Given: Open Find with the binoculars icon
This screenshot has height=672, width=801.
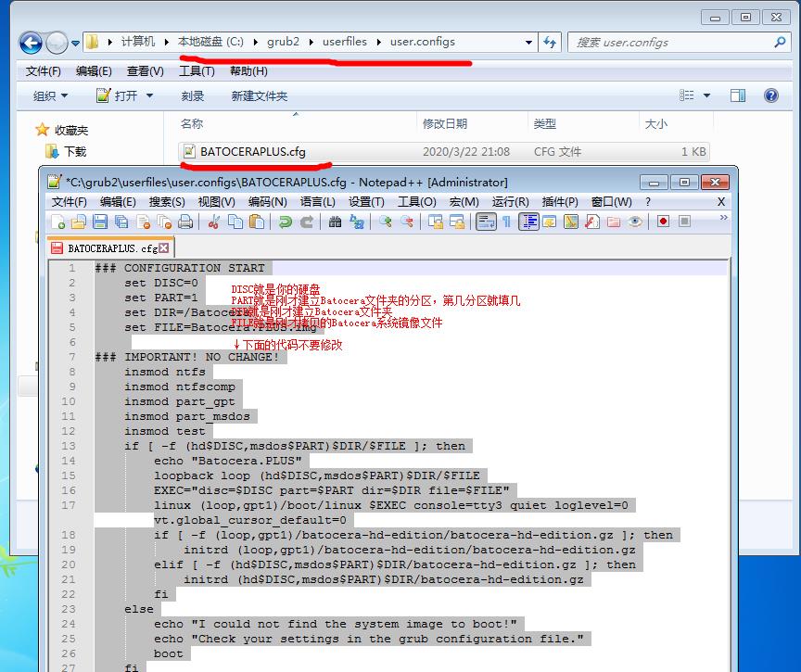Looking at the screenshot, I should [x=335, y=222].
